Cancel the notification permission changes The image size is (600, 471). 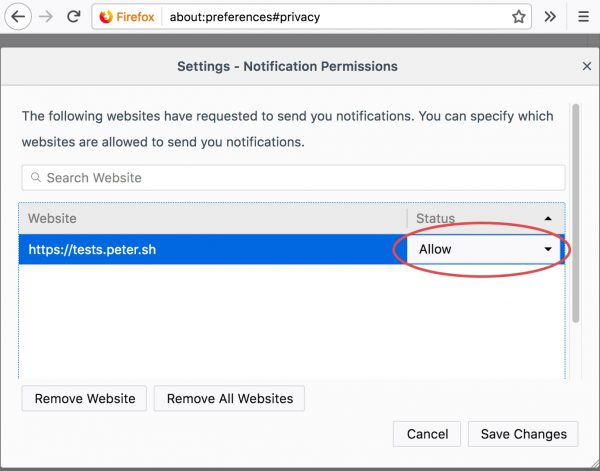pyautogui.click(x=427, y=434)
